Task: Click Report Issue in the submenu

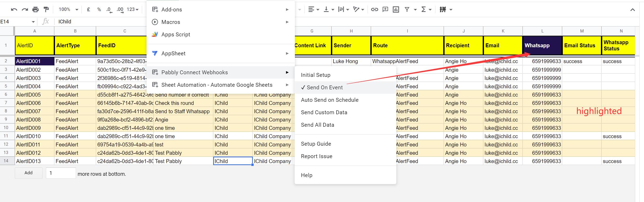Action: (345, 156)
